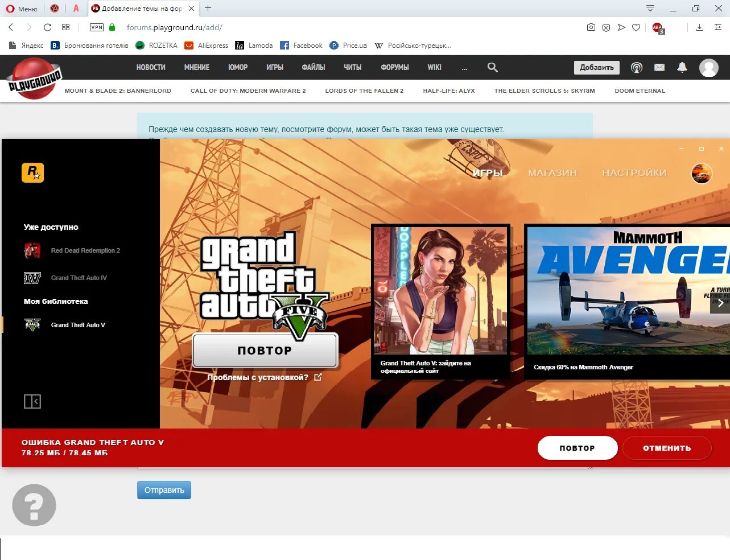Click the site search magnifier icon
730x560 pixels.
(x=493, y=67)
